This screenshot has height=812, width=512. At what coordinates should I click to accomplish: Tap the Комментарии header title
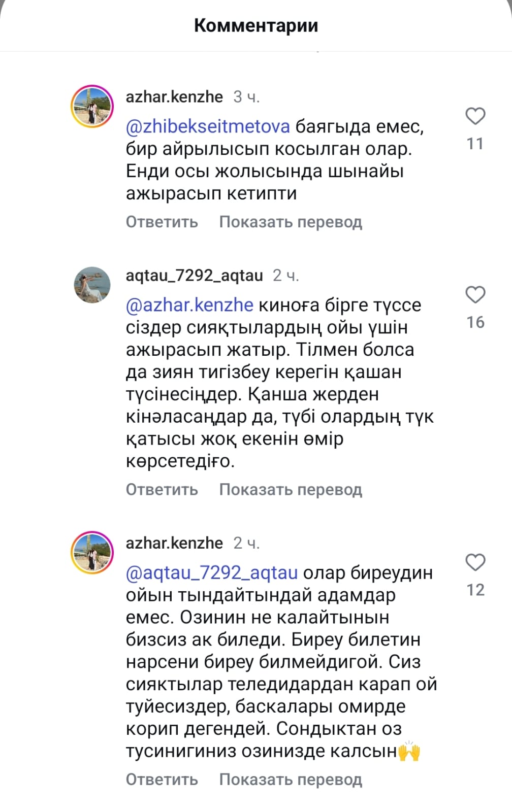point(256,25)
